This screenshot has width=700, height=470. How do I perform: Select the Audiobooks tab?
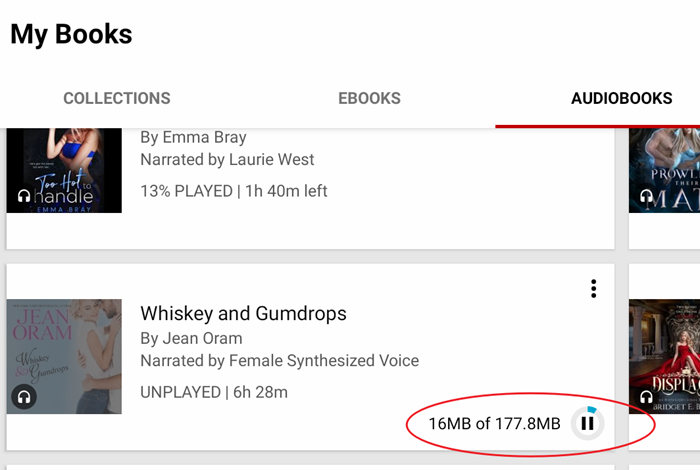[x=621, y=98]
